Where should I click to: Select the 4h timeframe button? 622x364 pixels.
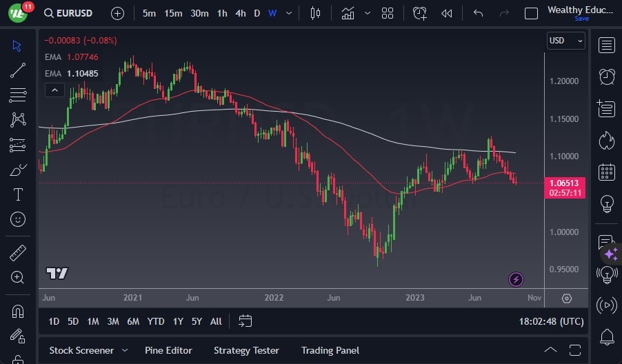click(240, 13)
